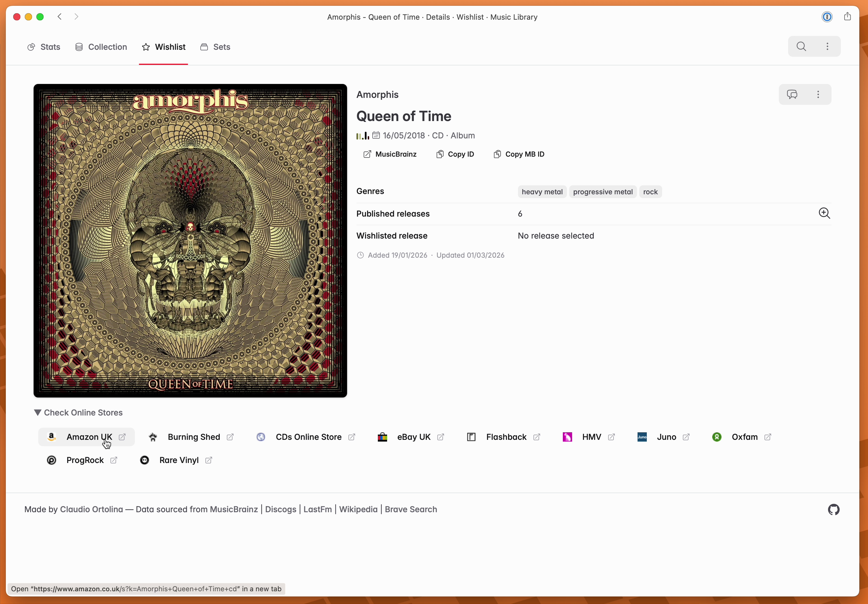Click the Copy ID button

point(455,154)
